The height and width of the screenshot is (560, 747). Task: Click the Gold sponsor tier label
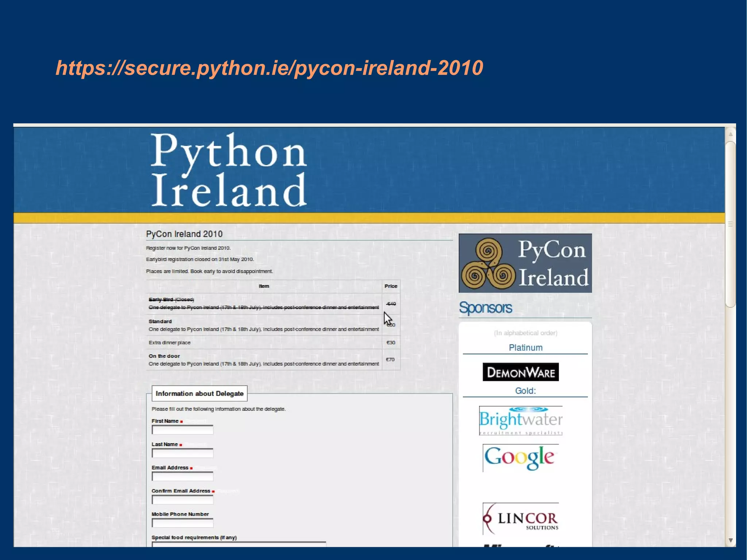[x=525, y=391]
